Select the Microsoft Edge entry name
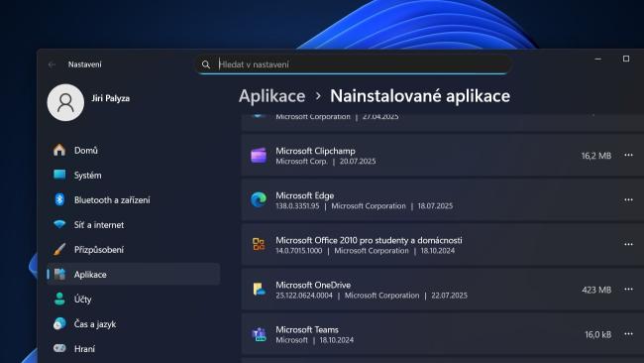Image resolution: width=644 pixels, height=363 pixels. click(x=305, y=195)
